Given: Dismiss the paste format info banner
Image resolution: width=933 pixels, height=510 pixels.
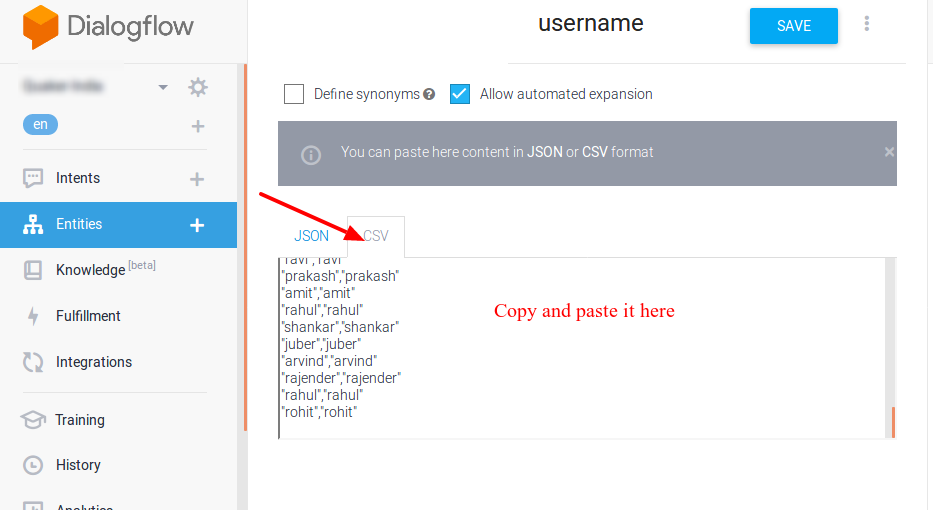Looking at the screenshot, I should pyautogui.click(x=889, y=152).
